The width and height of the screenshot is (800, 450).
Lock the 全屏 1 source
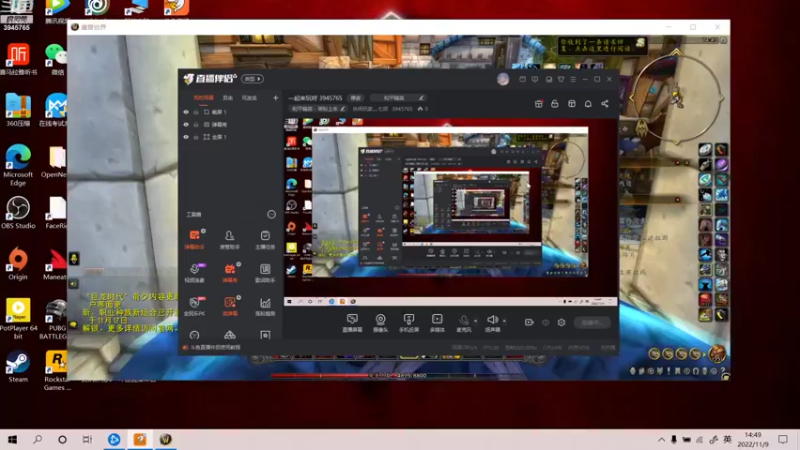[x=195, y=137]
